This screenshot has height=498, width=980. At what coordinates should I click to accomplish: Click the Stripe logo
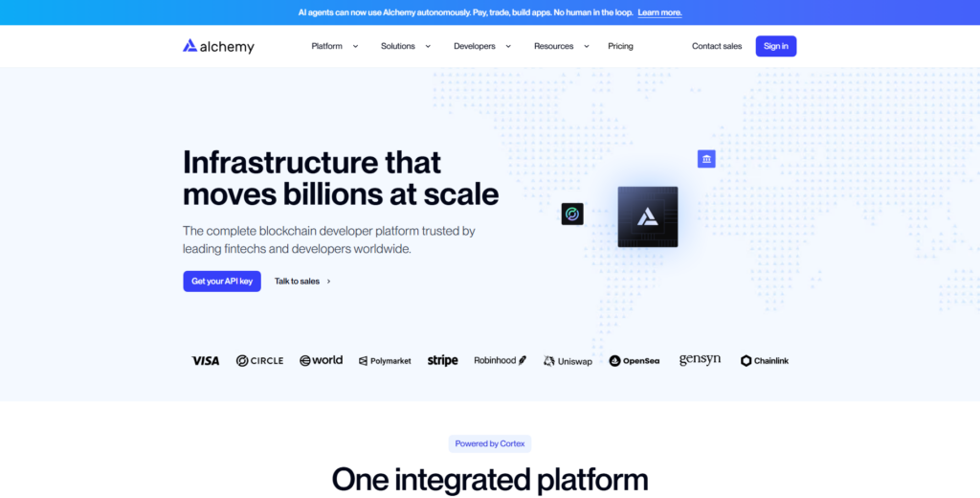(442, 361)
